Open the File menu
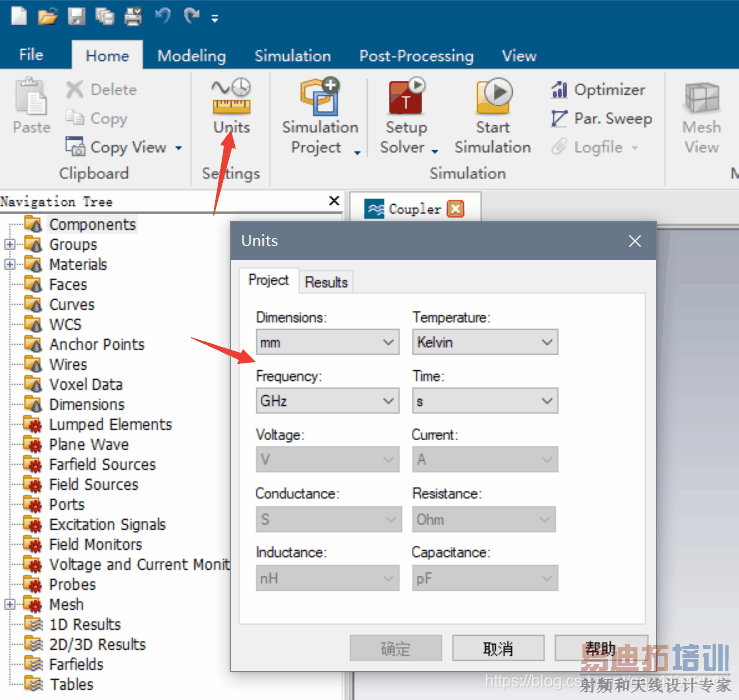The image size is (739, 700). tap(31, 55)
